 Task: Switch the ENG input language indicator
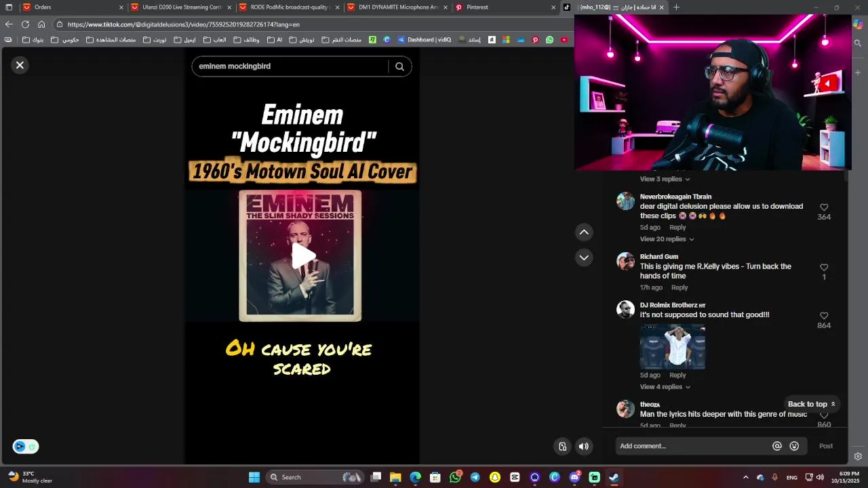pyautogui.click(x=791, y=477)
